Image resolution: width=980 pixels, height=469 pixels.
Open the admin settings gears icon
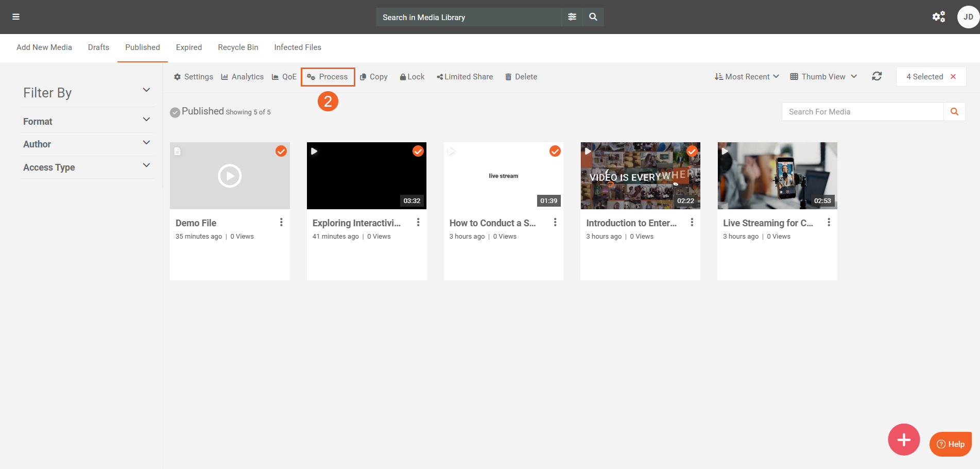coord(938,17)
